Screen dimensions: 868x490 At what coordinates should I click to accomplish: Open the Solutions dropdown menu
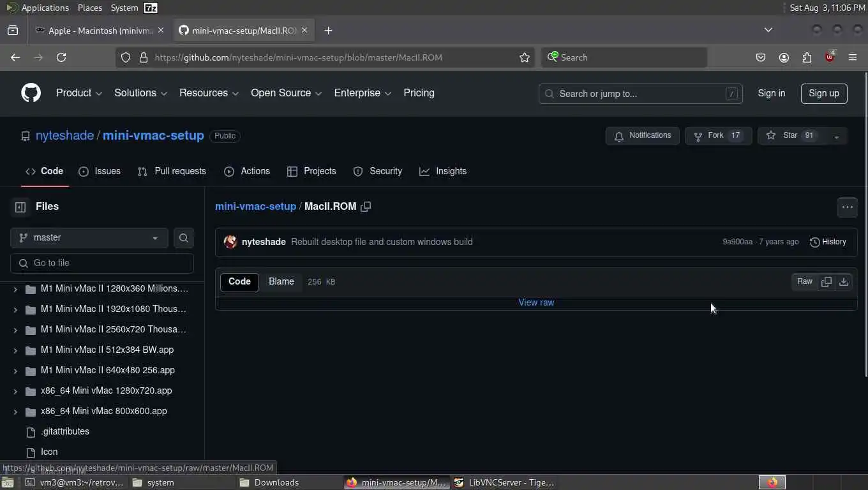coord(140,93)
